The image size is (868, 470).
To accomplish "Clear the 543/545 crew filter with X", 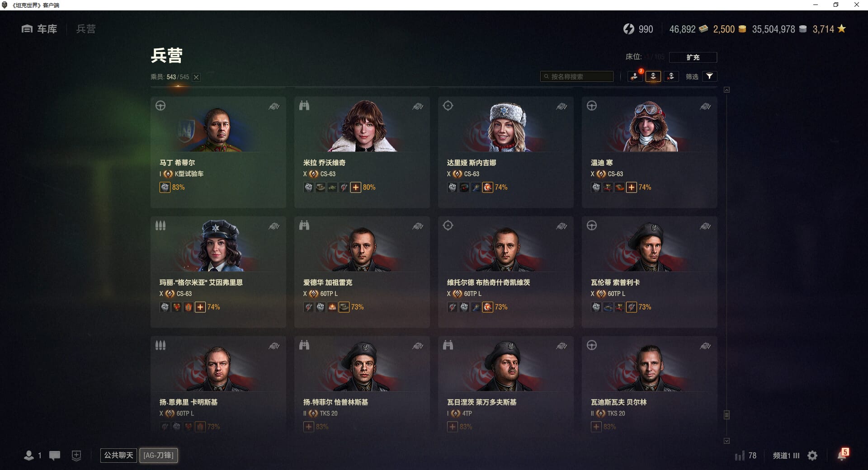I will pyautogui.click(x=196, y=77).
